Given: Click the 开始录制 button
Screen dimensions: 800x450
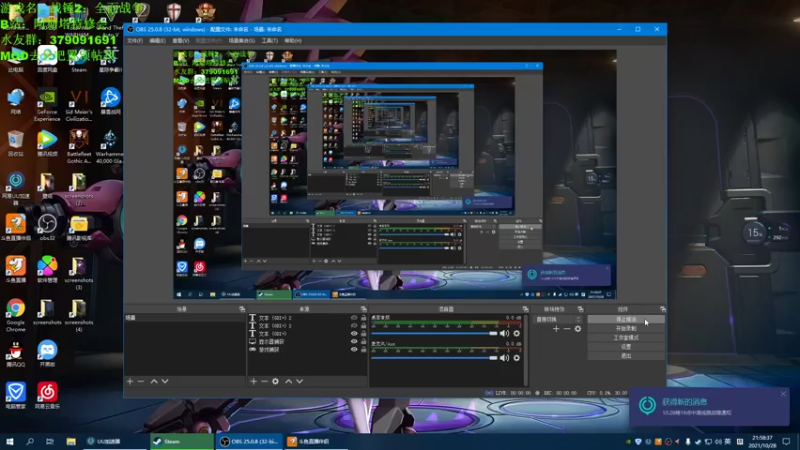Looking at the screenshot, I should [x=626, y=329].
